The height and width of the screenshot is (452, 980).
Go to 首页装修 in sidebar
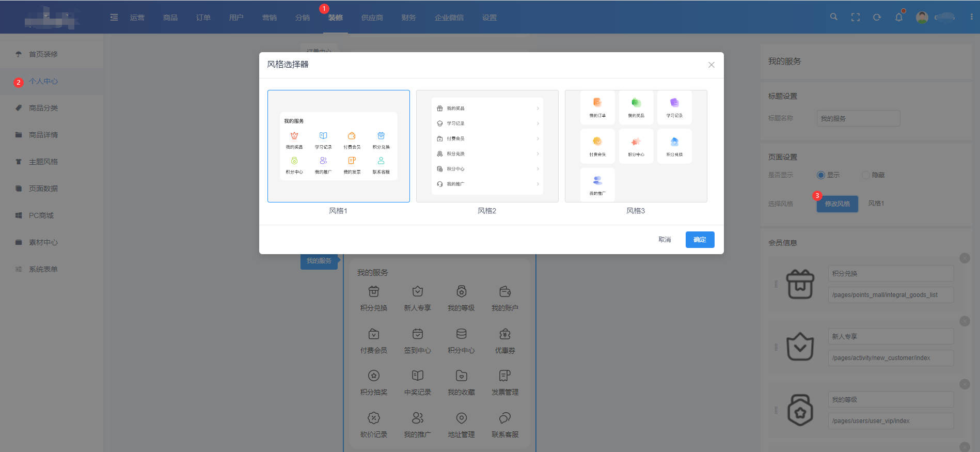pyautogui.click(x=52, y=54)
